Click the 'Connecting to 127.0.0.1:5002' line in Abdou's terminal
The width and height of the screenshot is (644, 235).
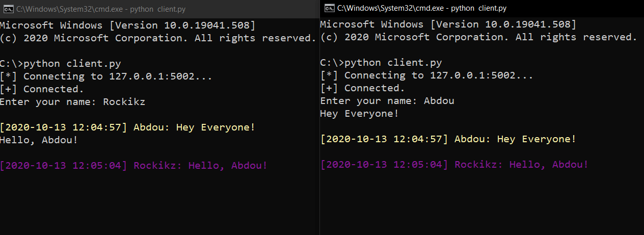[427, 75]
